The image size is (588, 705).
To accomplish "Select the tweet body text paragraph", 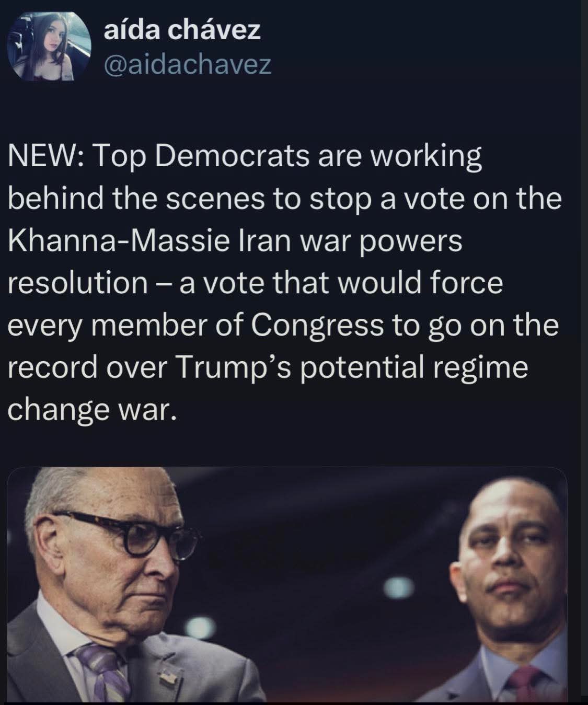I will 285,283.
